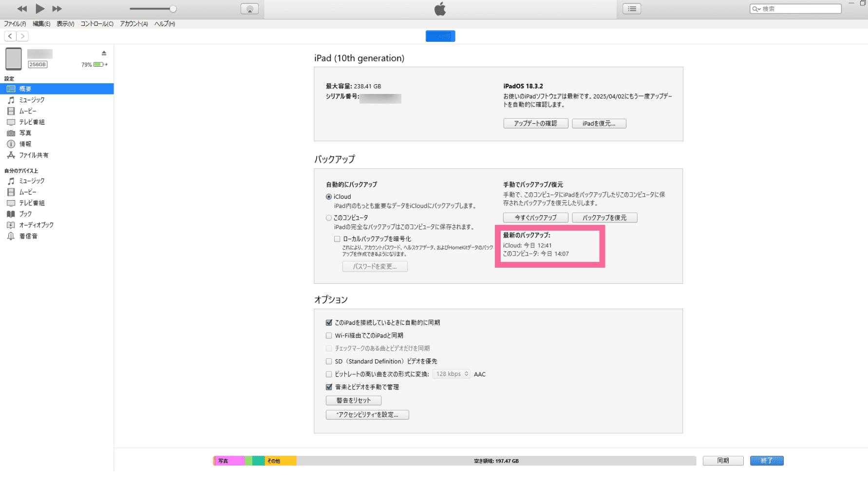Go back with the left arrow navigation button
Viewport: 868px width, 483px height.
(10, 36)
